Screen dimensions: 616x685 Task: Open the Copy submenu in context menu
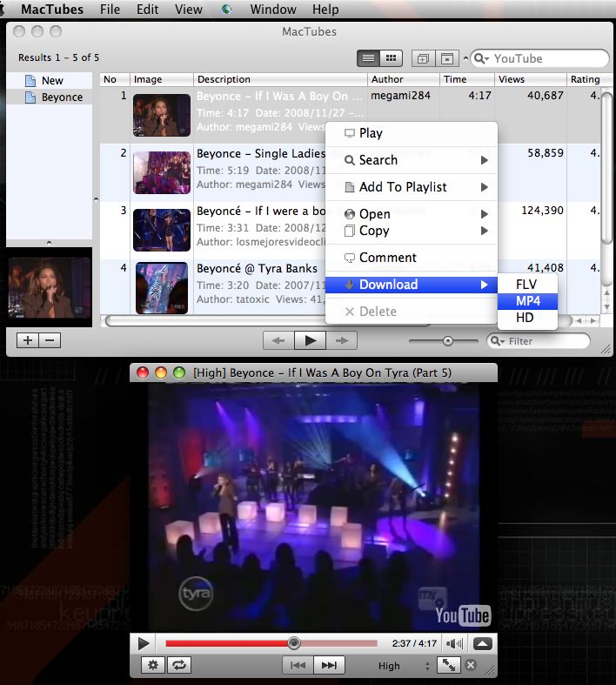pyautogui.click(x=412, y=231)
